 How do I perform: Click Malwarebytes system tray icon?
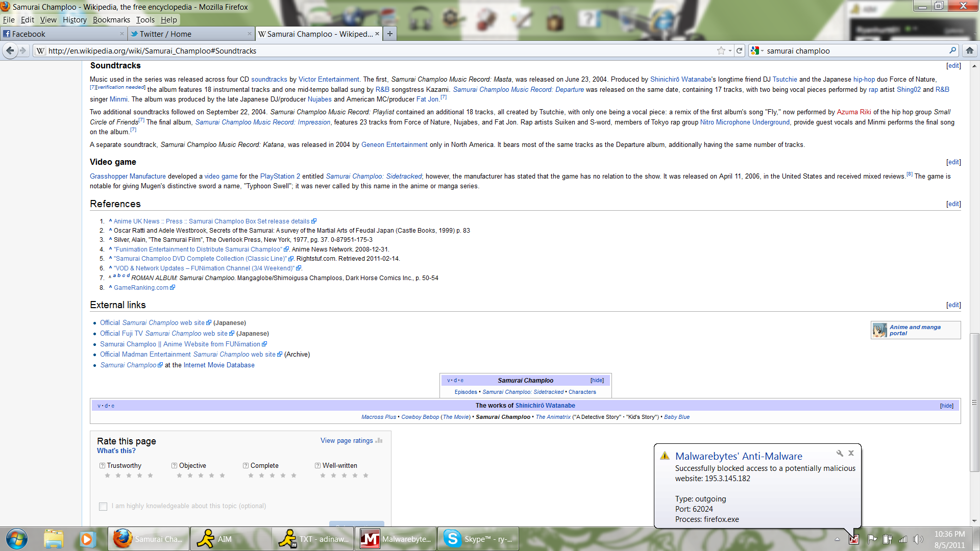click(853, 539)
